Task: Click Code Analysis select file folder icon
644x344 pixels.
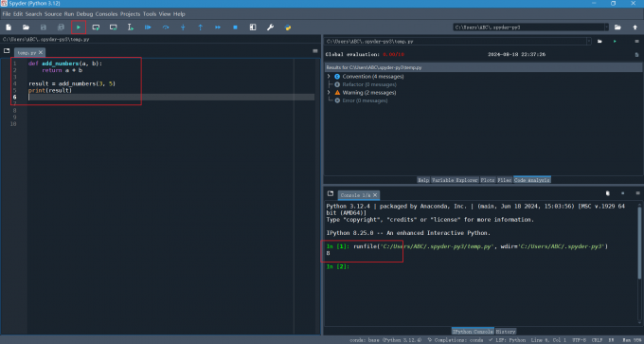Action: (x=599, y=42)
